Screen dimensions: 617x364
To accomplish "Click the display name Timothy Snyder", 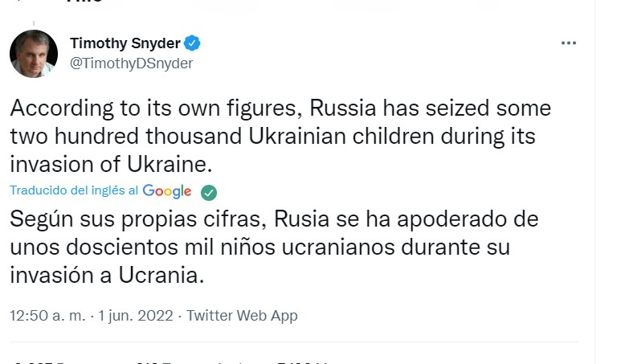I will coord(125,43).
